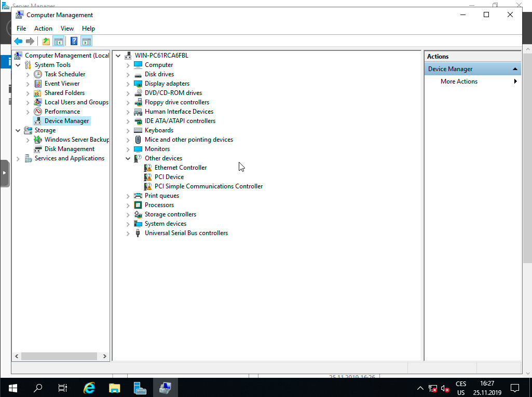
Task: Click the Back navigation arrow
Action: coord(18,41)
